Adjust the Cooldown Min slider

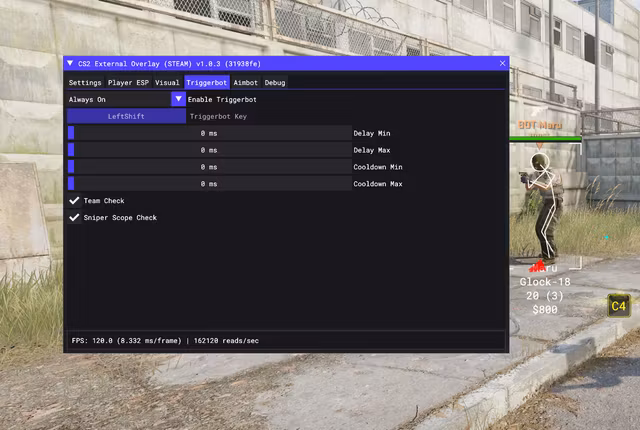click(209, 167)
